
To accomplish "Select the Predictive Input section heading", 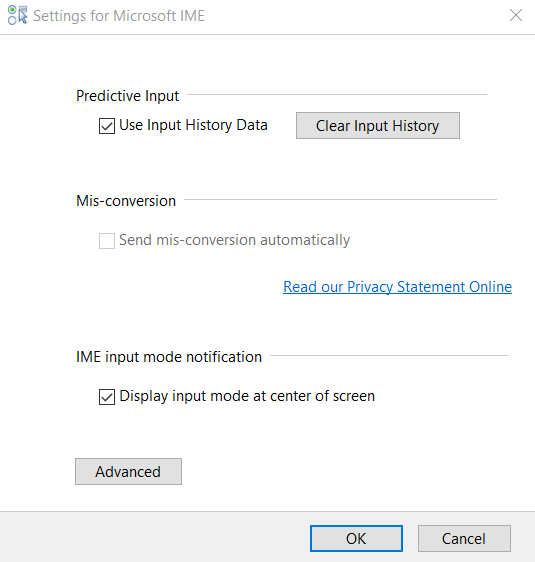I will pos(127,96).
